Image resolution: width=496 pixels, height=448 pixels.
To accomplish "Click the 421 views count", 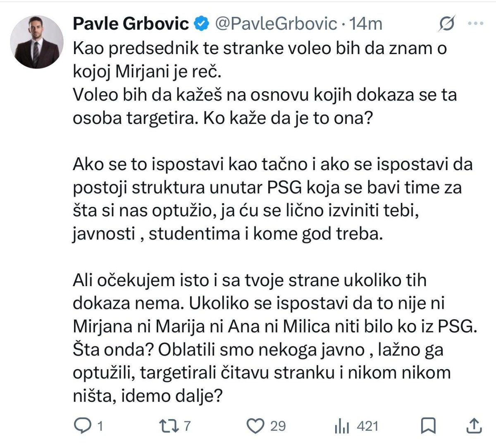I will [x=367, y=426].
